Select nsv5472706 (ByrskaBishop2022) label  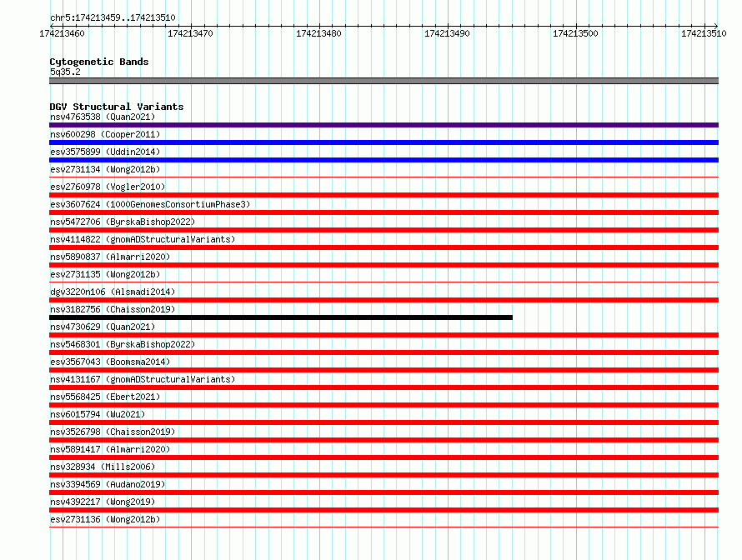pyautogui.click(x=123, y=222)
